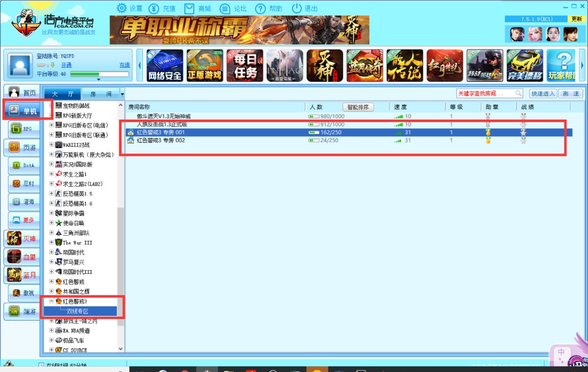Screen dimensions: 588x372
Task: Open the 充值 recharge icon
Action: (x=154, y=8)
